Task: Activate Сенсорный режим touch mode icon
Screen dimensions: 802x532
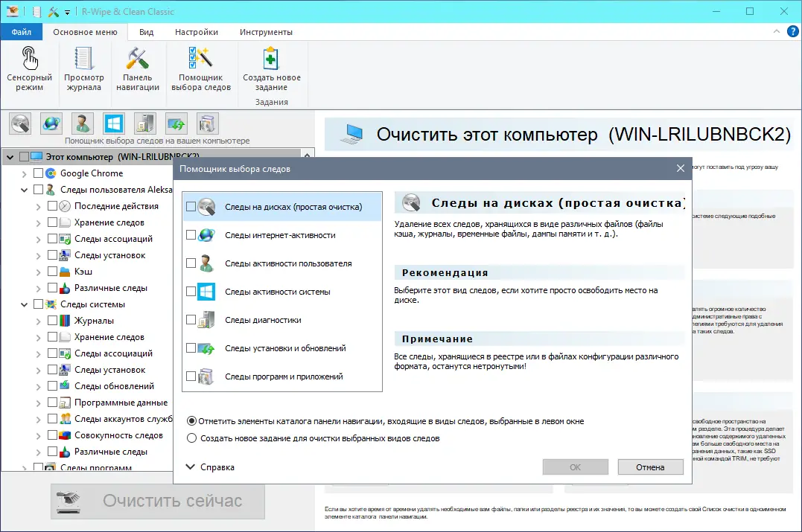Action: pos(29,58)
